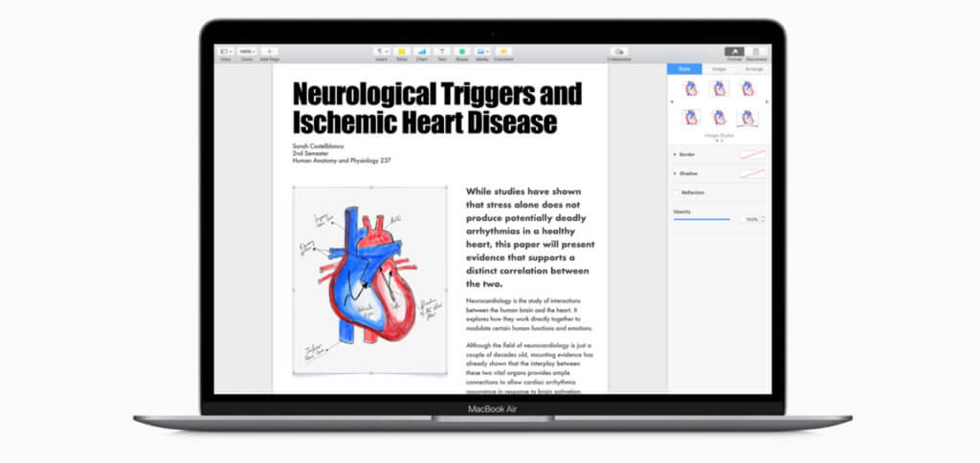Show previous image styles with left arrow

point(672,101)
